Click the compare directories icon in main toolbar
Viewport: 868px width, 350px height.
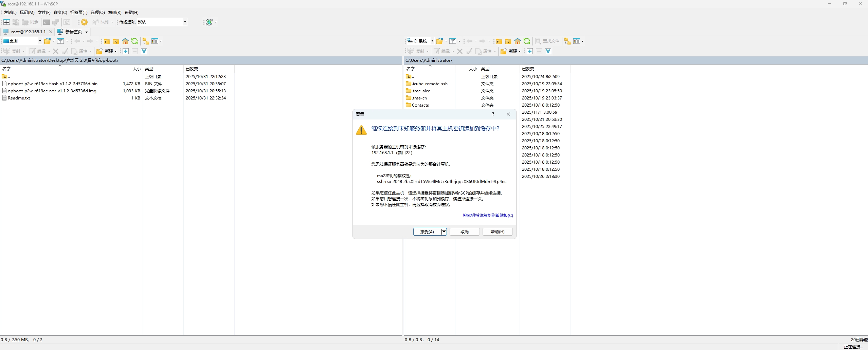pyautogui.click(x=6, y=22)
